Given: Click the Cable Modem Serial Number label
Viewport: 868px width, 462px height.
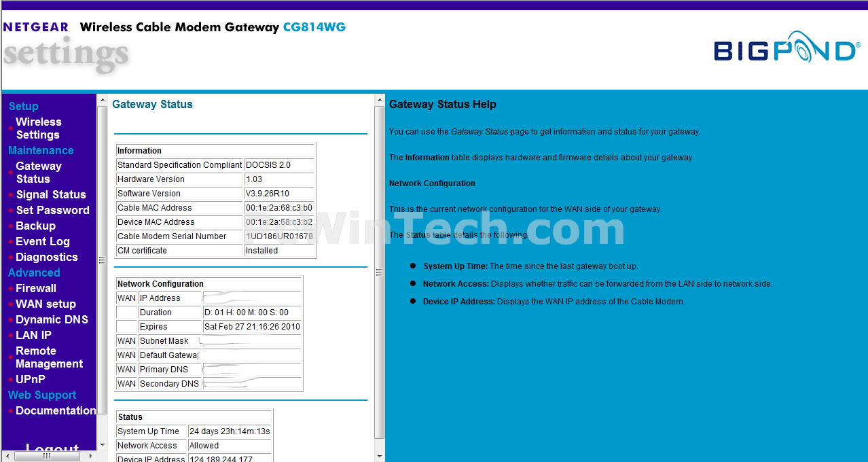Looking at the screenshot, I should [x=172, y=236].
